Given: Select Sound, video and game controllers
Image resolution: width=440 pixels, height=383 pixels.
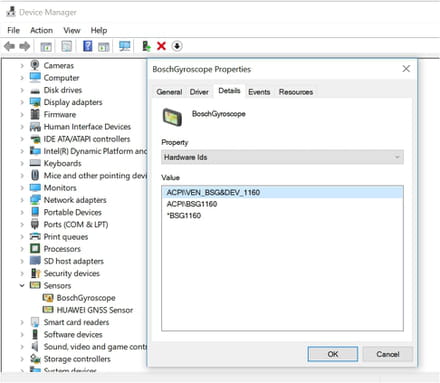Looking at the screenshot, I should click(95, 347).
